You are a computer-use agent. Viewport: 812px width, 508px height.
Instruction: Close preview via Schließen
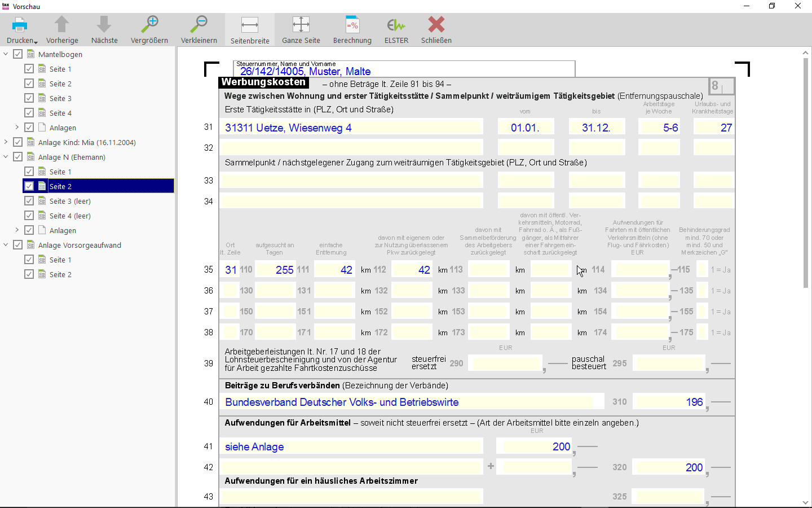[x=436, y=30]
